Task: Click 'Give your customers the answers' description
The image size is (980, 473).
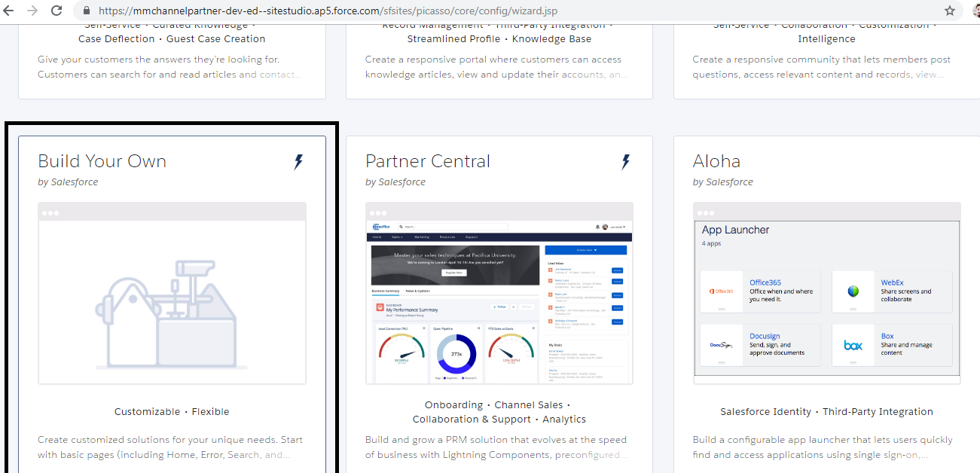Action: [x=170, y=67]
